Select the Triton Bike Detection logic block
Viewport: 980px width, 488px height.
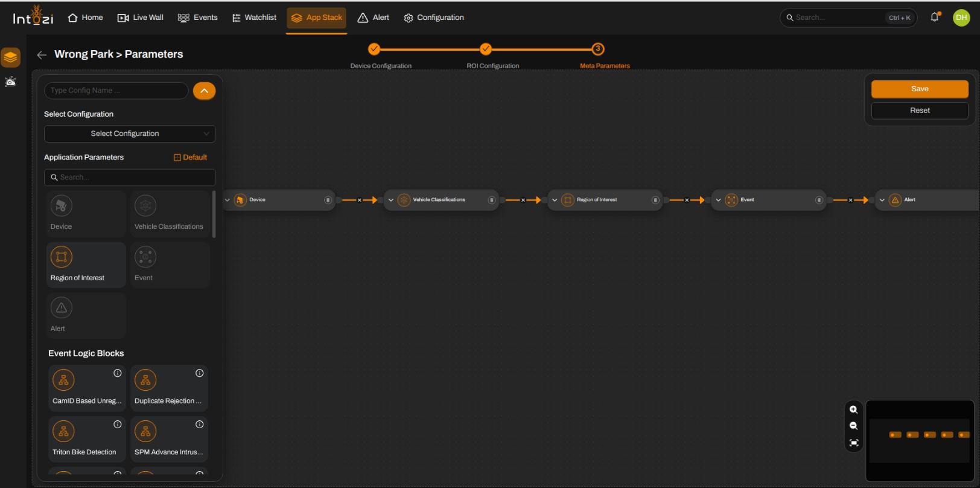coord(87,439)
